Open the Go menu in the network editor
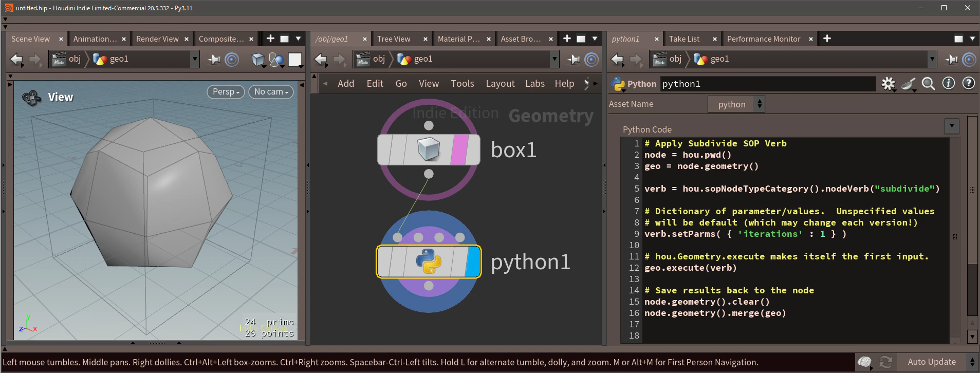980x373 pixels. [401, 84]
